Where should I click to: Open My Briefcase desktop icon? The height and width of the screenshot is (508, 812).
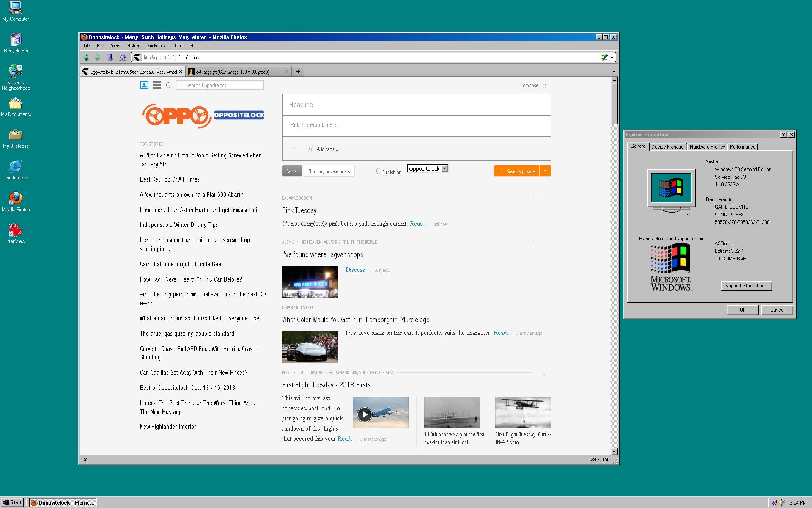pos(16,139)
